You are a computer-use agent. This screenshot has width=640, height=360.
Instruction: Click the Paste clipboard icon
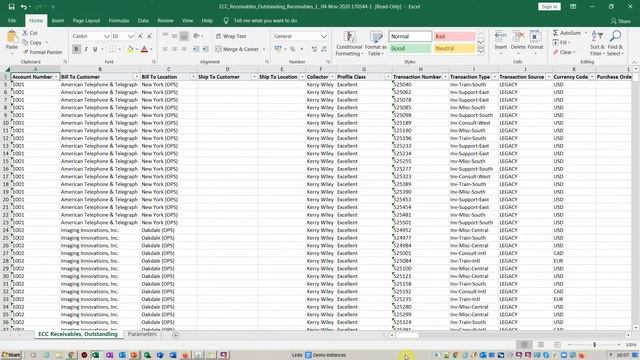[11, 38]
